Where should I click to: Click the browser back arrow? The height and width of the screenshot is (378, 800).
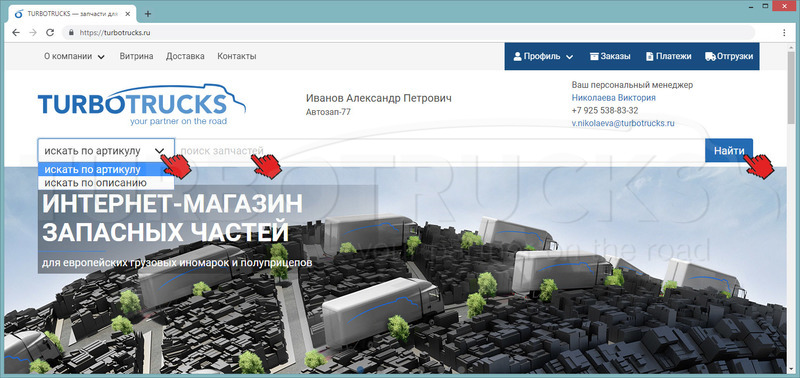(x=16, y=32)
